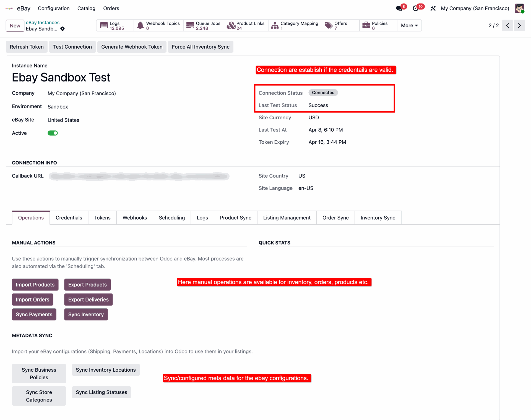Switch to the Operations tab

coord(31,218)
